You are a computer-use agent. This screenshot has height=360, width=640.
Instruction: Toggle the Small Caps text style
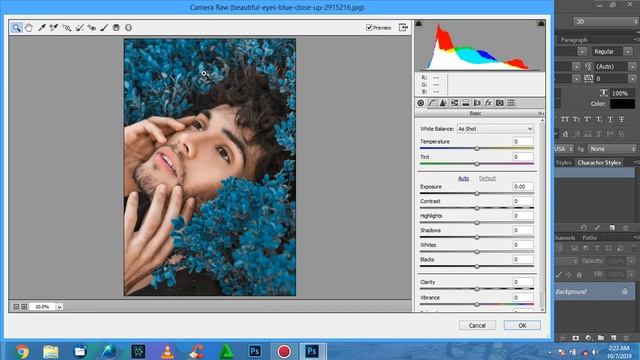click(x=576, y=119)
